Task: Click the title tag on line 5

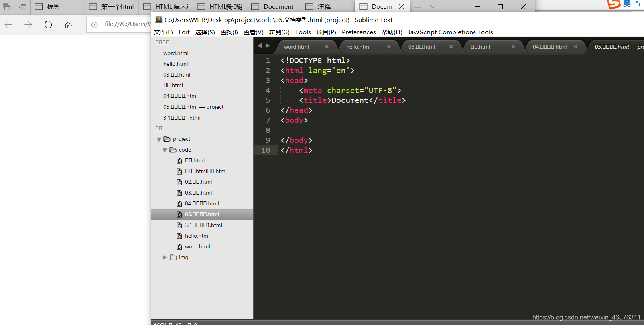Action: (353, 100)
